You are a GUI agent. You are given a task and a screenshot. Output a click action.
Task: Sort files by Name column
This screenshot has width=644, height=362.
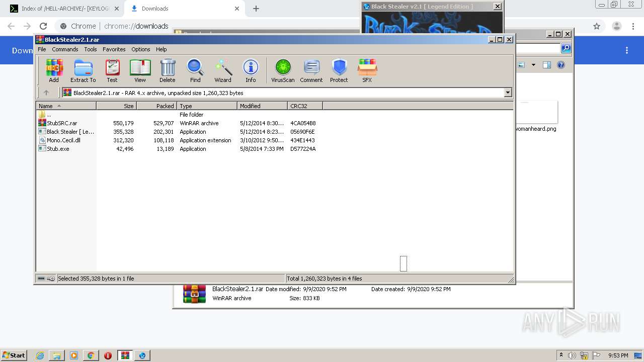pyautogui.click(x=66, y=106)
